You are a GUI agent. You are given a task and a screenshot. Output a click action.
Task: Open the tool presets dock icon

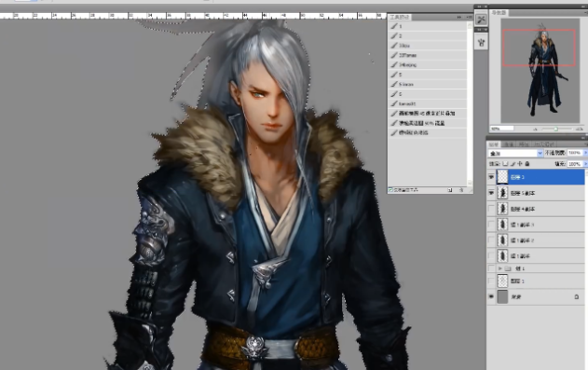481,20
